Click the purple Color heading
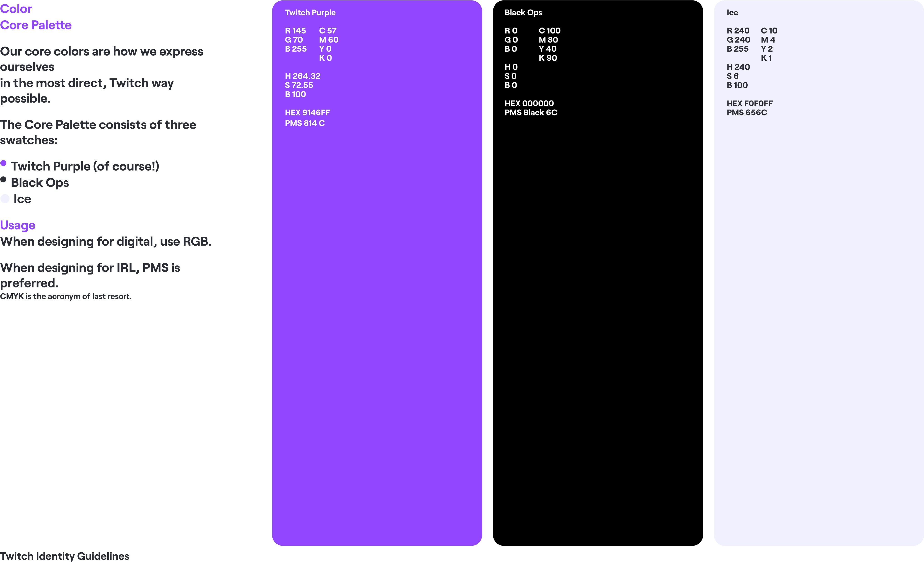 tap(16, 9)
